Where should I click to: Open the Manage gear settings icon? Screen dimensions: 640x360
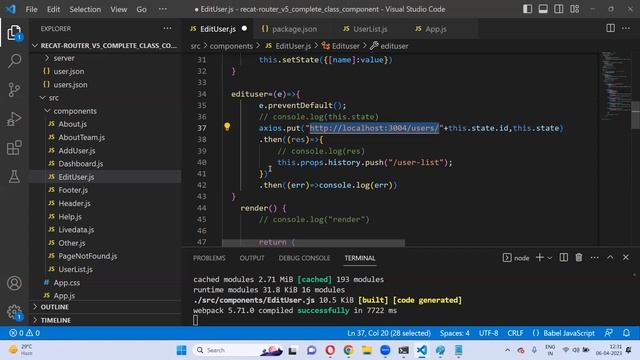point(14,312)
